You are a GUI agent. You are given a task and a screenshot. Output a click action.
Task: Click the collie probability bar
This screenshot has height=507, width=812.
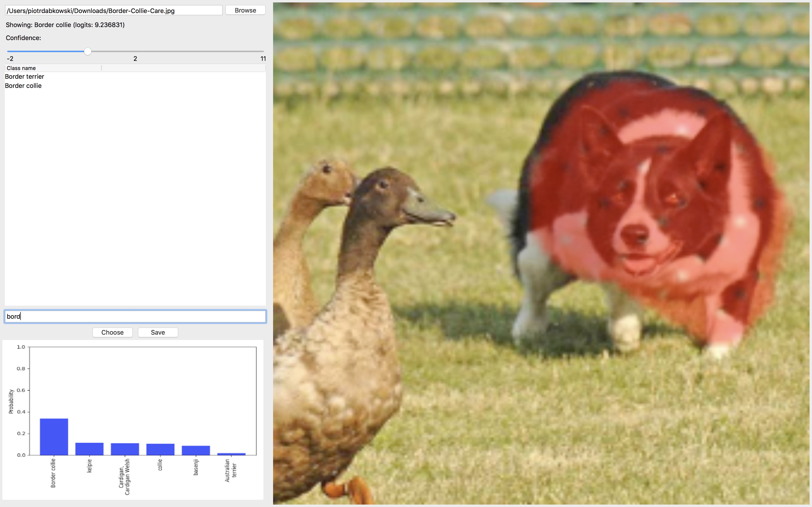(160, 449)
